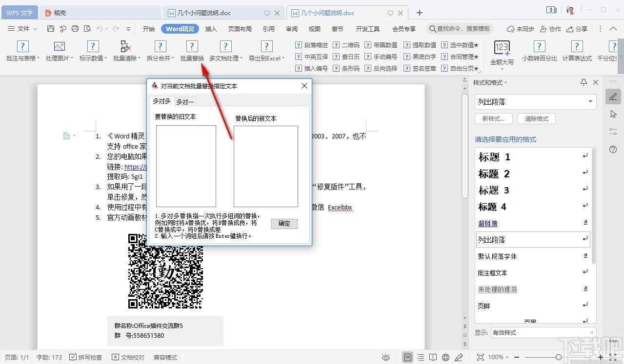The height and width of the screenshot is (364, 624).
Task: Click the 清除格式 button
Action: point(536,118)
